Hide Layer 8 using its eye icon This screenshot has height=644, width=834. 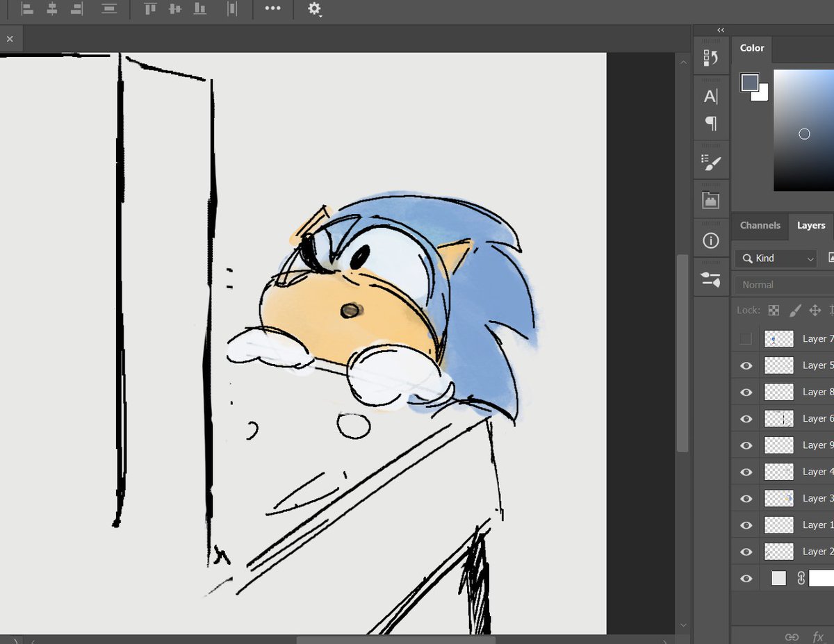746,392
